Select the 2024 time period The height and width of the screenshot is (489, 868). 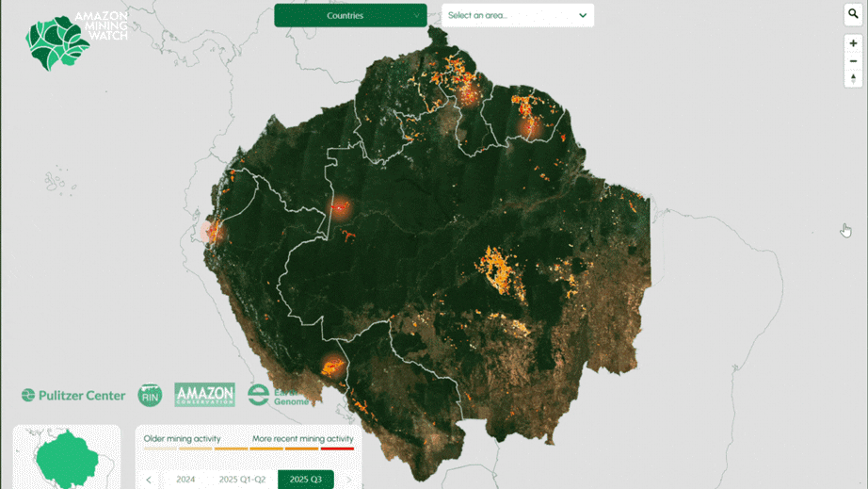[185, 480]
